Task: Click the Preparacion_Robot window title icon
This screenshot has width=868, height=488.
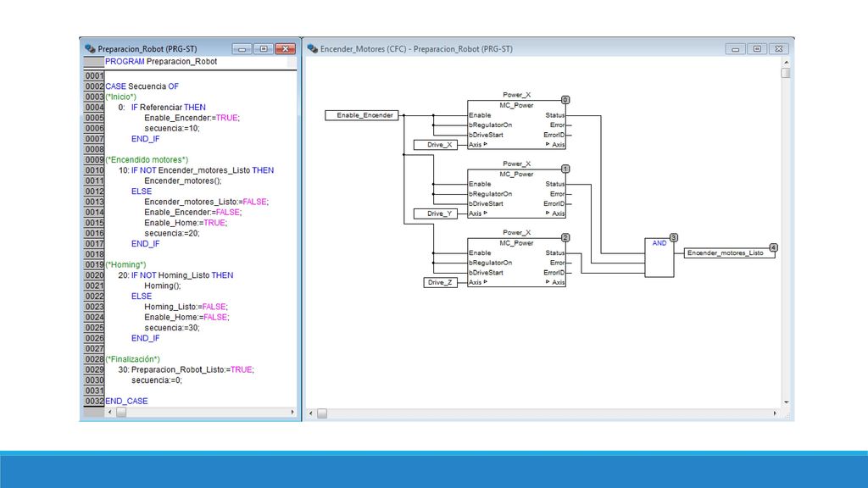Action: coord(90,48)
